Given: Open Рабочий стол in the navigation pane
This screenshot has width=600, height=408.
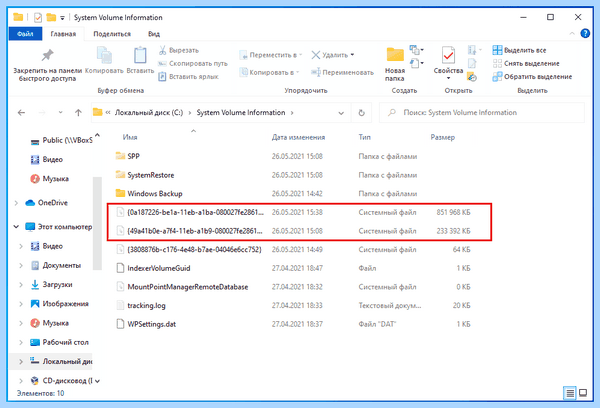Looking at the screenshot, I should point(65,342).
